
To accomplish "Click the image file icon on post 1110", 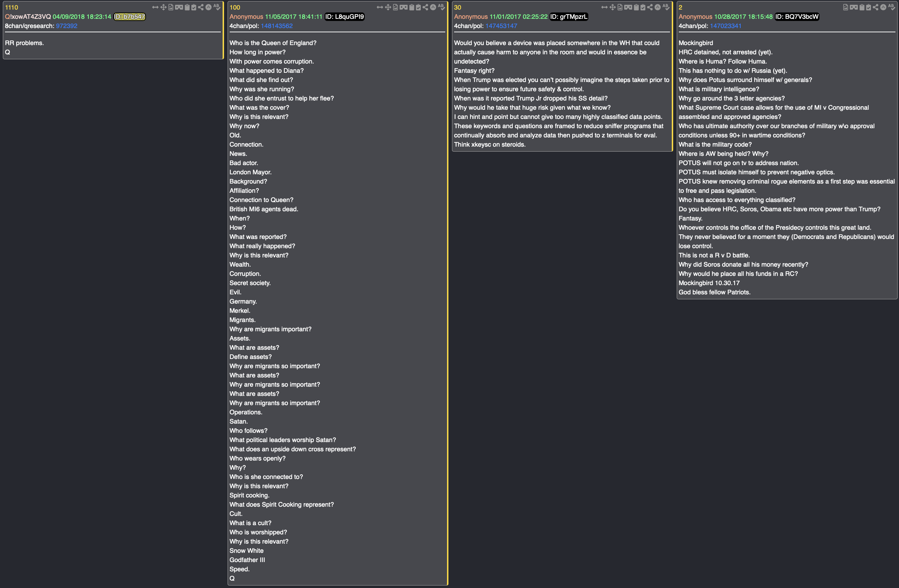I will (x=171, y=7).
